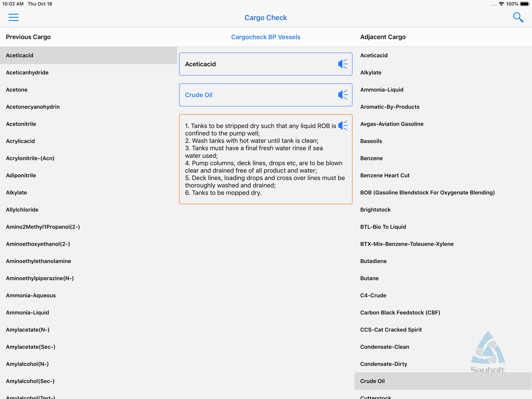Pick Butane as adjacent cargo
The width and height of the screenshot is (532, 399).
tap(443, 278)
